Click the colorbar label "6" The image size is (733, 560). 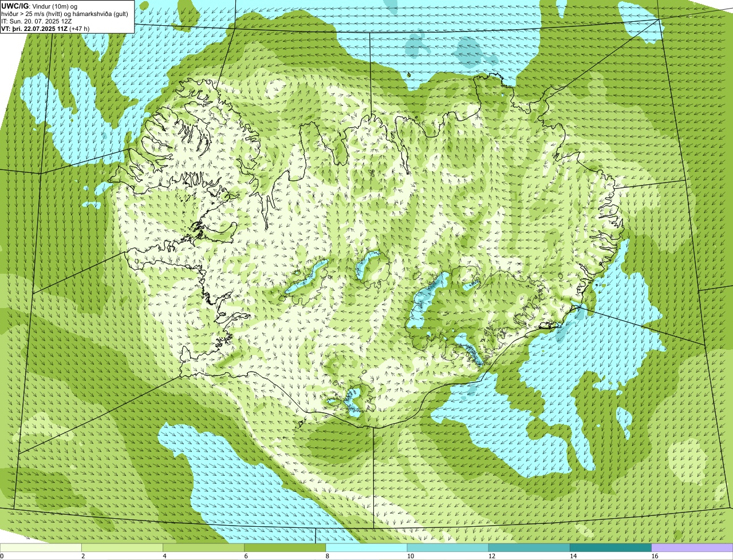point(246,556)
